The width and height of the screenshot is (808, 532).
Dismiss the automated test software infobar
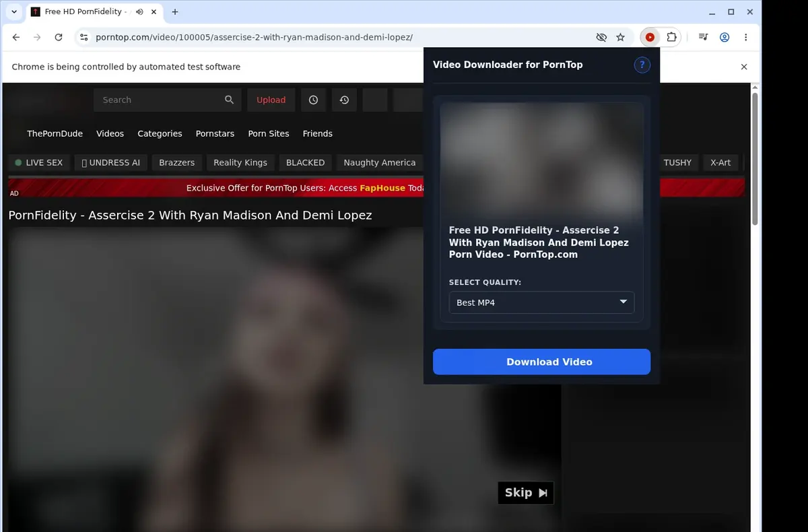click(744, 67)
